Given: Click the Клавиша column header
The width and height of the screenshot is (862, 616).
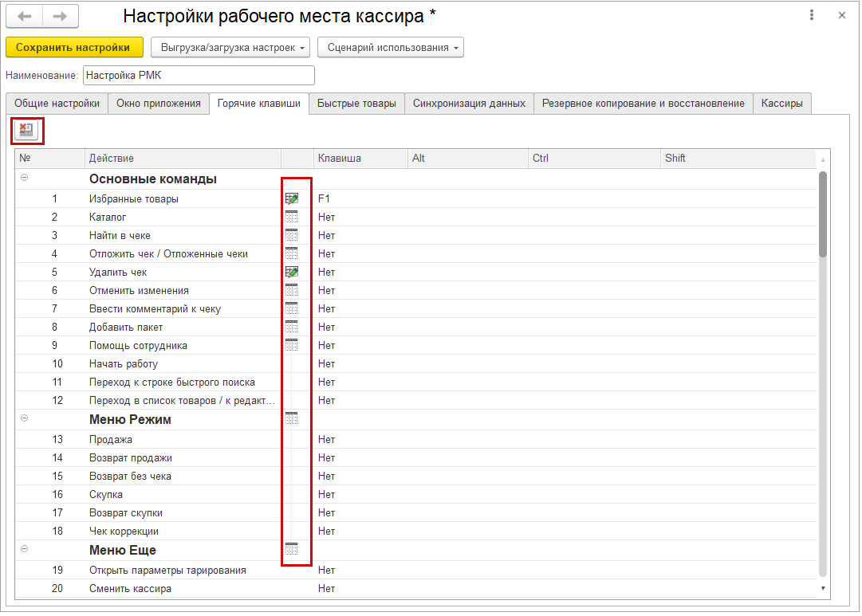Looking at the screenshot, I should click(360, 159).
